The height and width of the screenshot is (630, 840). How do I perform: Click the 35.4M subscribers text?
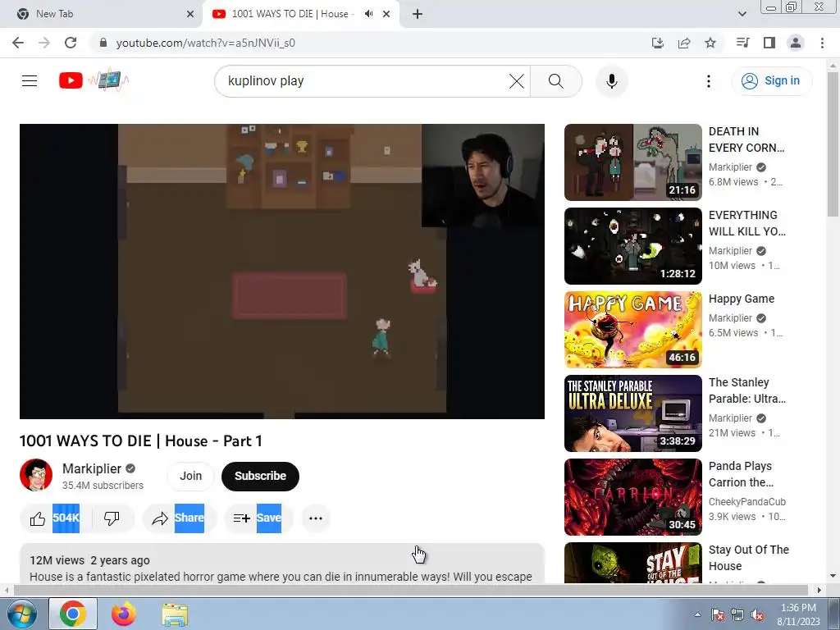103,486
